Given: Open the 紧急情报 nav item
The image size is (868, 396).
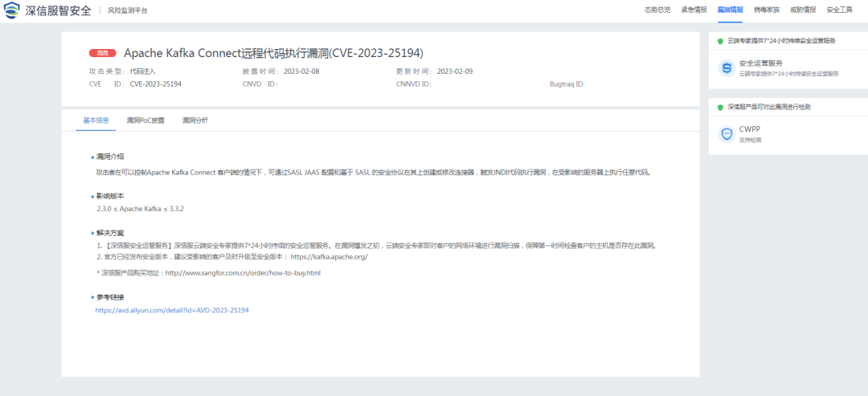Looking at the screenshot, I should point(694,10).
